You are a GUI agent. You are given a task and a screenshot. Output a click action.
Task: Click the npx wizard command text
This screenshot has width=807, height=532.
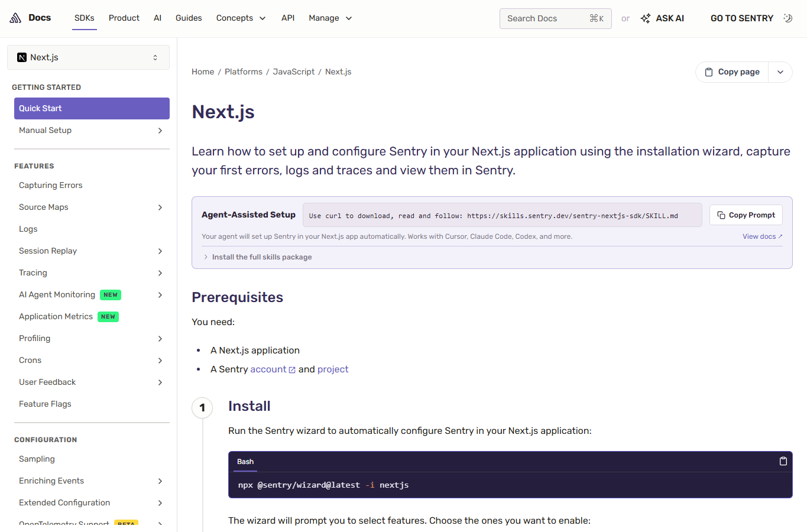323,485
